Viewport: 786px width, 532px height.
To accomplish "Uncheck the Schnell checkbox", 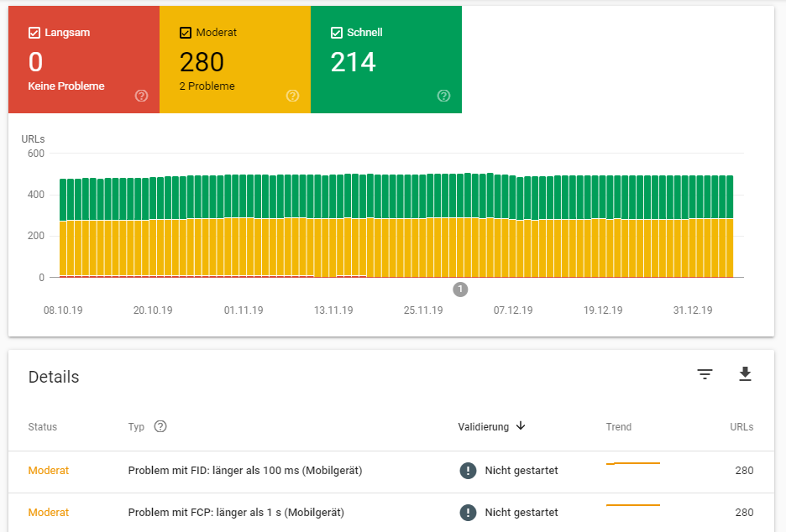I will [x=337, y=33].
